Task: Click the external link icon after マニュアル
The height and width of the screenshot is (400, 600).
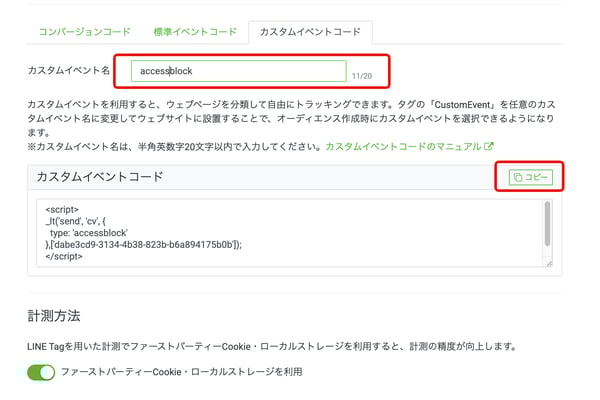Action: coord(489,146)
